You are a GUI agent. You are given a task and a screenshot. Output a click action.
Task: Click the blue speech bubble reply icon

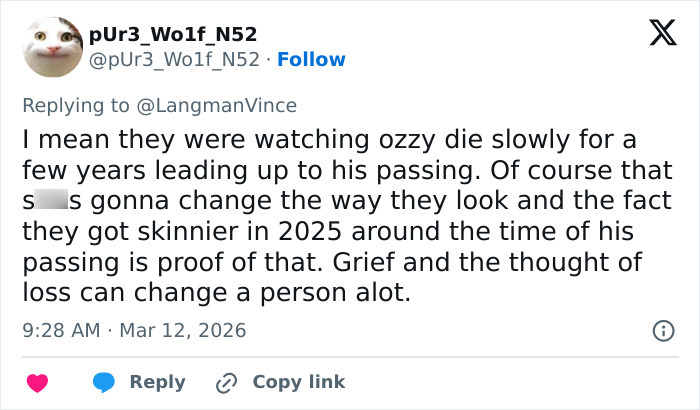[104, 382]
